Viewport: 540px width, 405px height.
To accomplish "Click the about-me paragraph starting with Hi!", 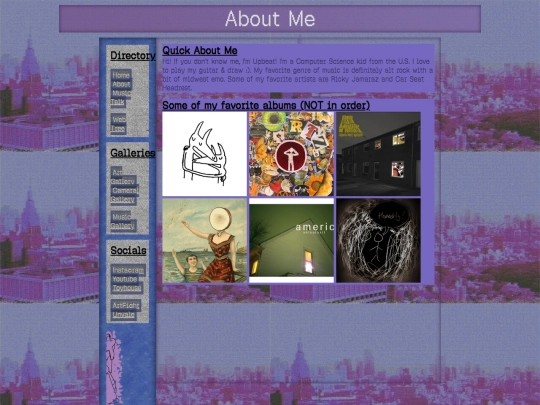I will click(x=298, y=74).
